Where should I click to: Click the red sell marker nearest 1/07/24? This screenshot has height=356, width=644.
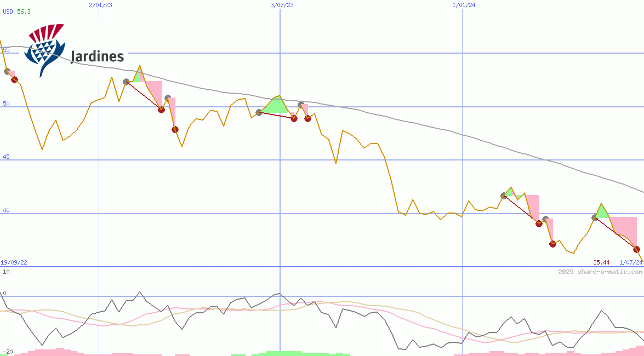click(x=637, y=249)
